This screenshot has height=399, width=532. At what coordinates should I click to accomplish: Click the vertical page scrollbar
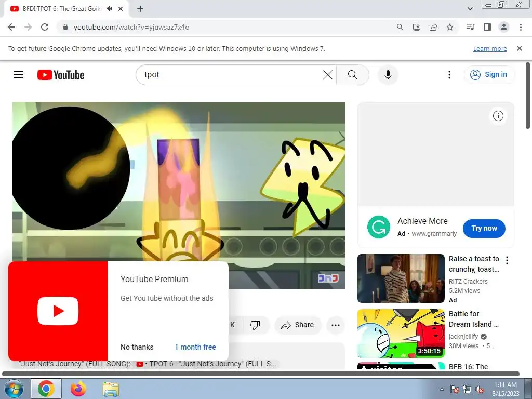[x=528, y=95]
